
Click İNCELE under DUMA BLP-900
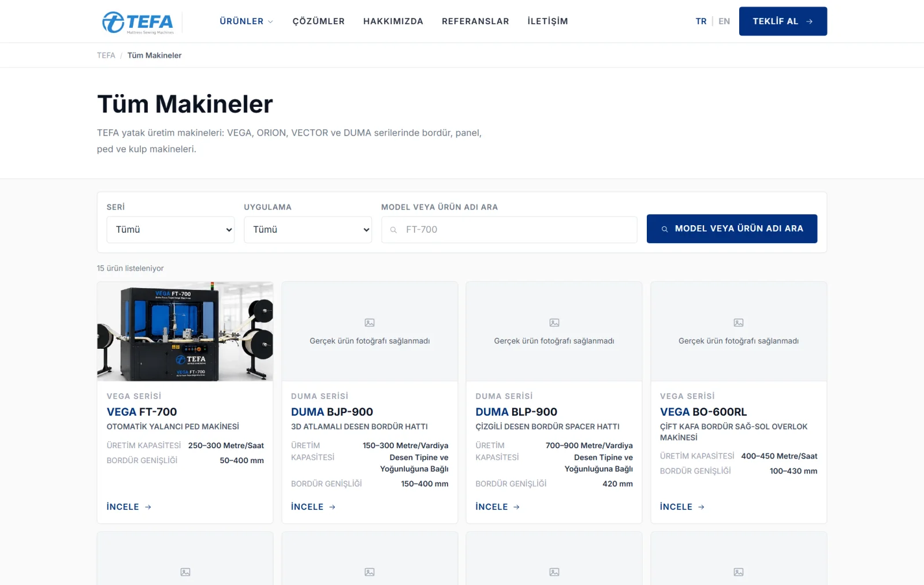click(498, 507)
